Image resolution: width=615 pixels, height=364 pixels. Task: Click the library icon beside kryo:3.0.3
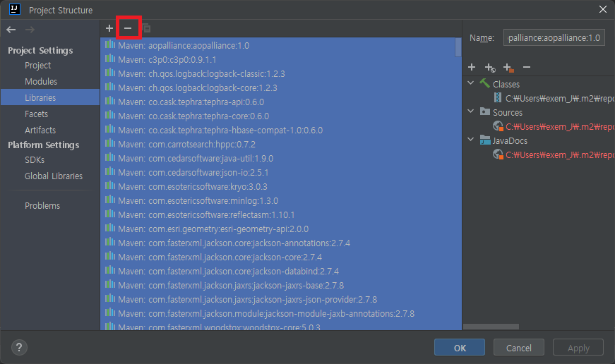coord(110,186)
